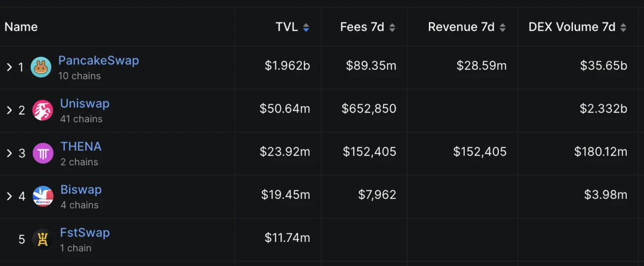Image resolution: width=644 pixels, height=266 pixels.
Task: Open the Uniswap protocol link
Action: (85, 104)
